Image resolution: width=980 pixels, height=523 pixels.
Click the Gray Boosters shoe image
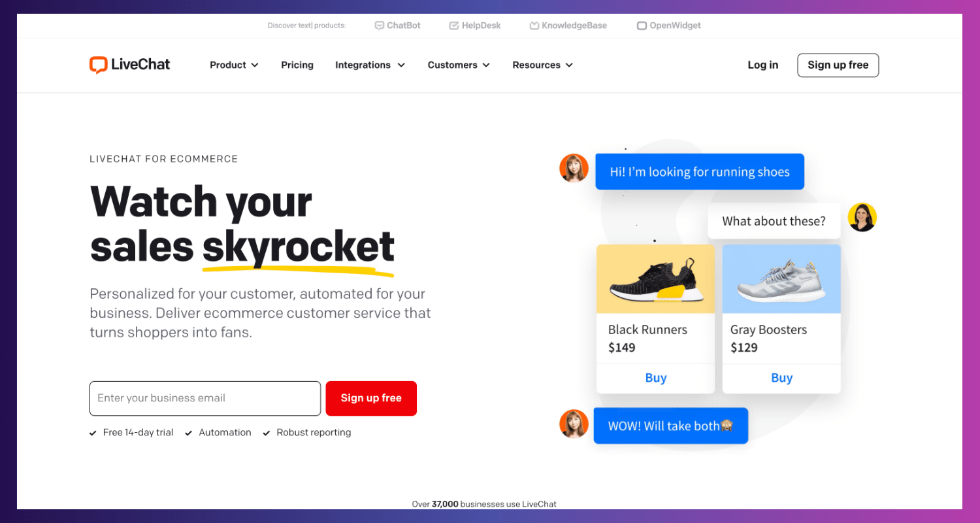tap(781, 279)
